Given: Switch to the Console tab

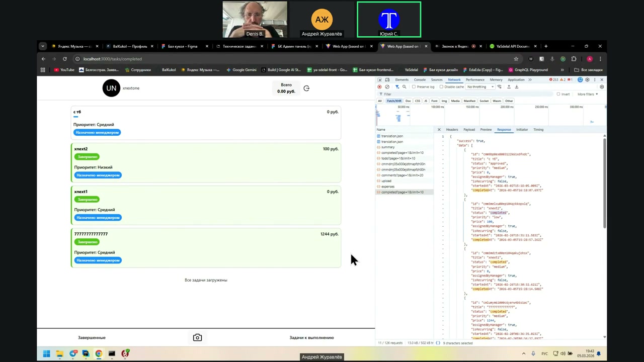Looking at the screenshot, I should click(420, 80).
